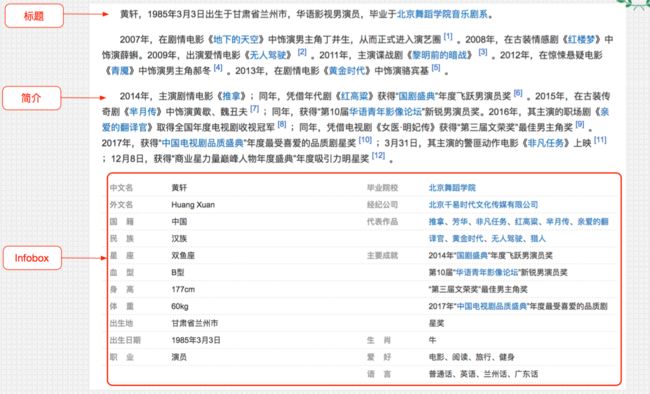Screen dimensions: 650x394
Task: Open the 地下的天空 film link
Action: coord(235,40)
